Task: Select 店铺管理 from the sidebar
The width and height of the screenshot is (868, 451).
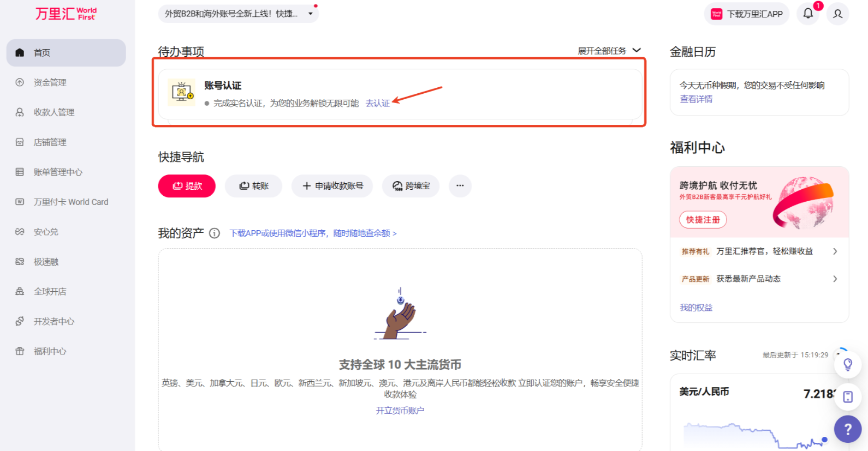Action: coord(50,142)
